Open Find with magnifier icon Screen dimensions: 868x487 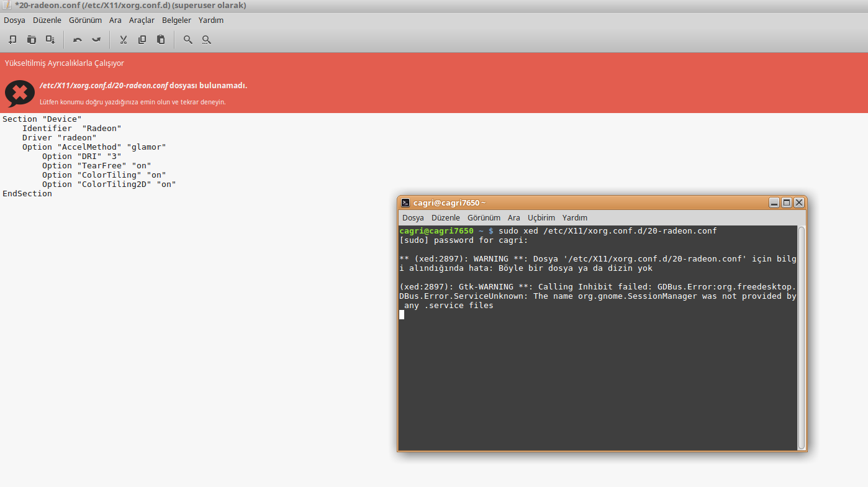188,40
